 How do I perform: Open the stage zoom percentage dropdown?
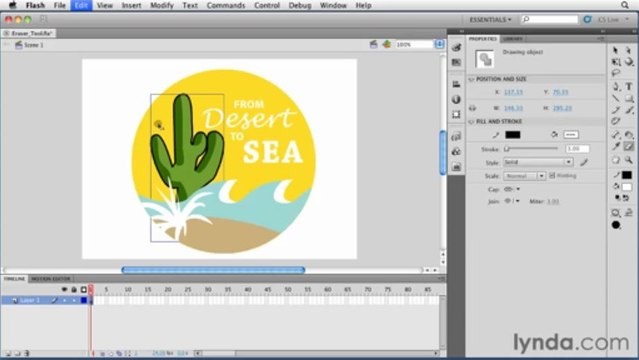point(439,44)
